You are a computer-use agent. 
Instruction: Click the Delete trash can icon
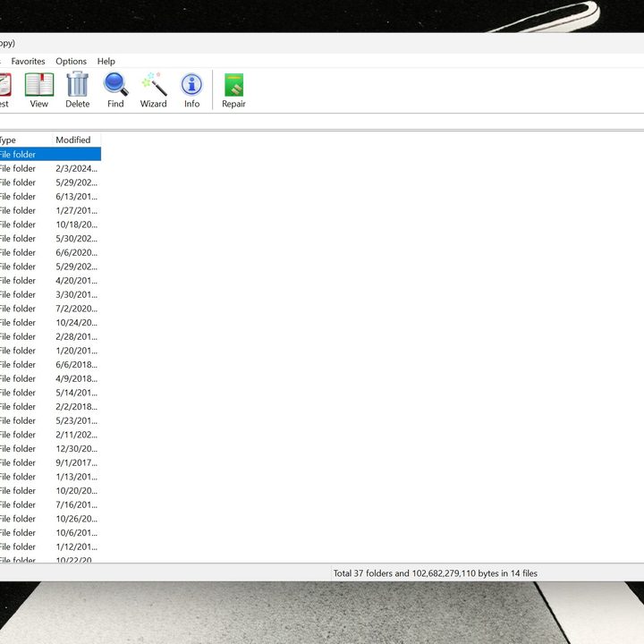click(x=77, y=90)
